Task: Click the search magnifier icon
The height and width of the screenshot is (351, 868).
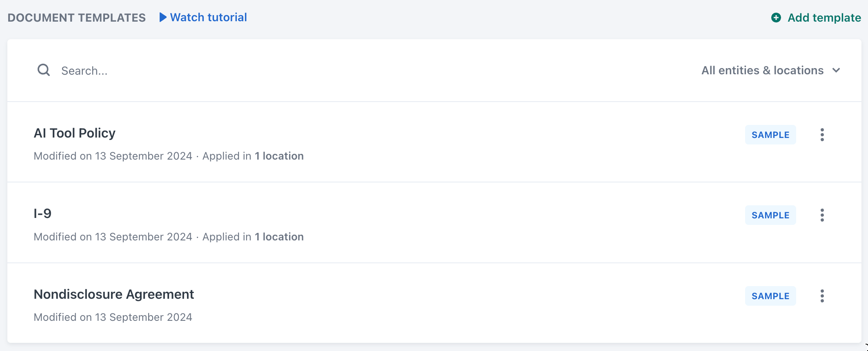Action: (x=44, y=70)
